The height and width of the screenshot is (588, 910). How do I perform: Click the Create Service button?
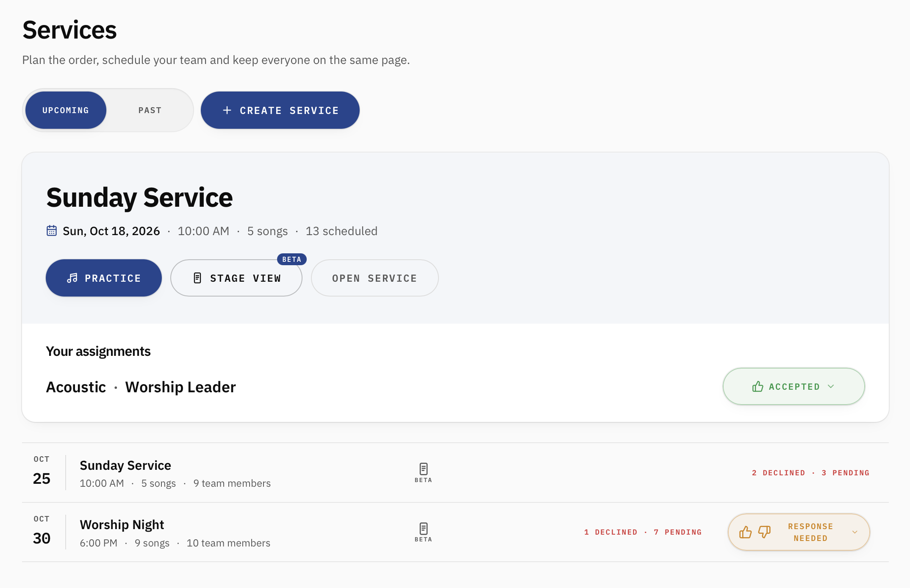[280, 110]
